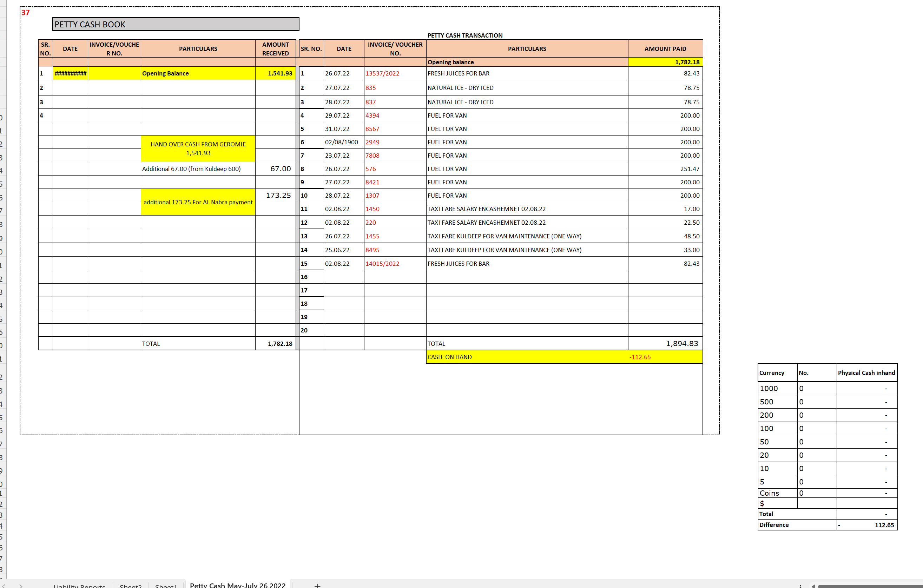923x588 pixels.
Task: Click the Physical Cash inhand header cell
Action: click(867, 372)
